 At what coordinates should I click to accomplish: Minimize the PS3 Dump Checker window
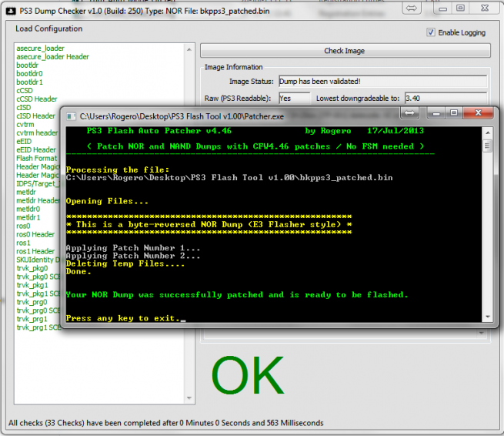coord(443,8)
